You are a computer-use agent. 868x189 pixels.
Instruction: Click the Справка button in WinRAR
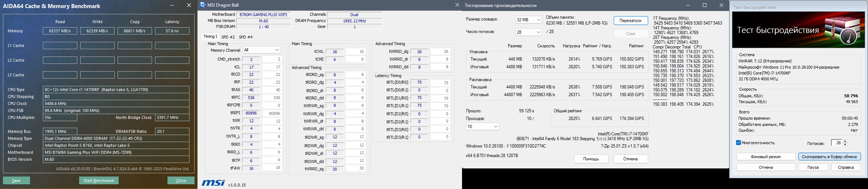pos(846,167)
